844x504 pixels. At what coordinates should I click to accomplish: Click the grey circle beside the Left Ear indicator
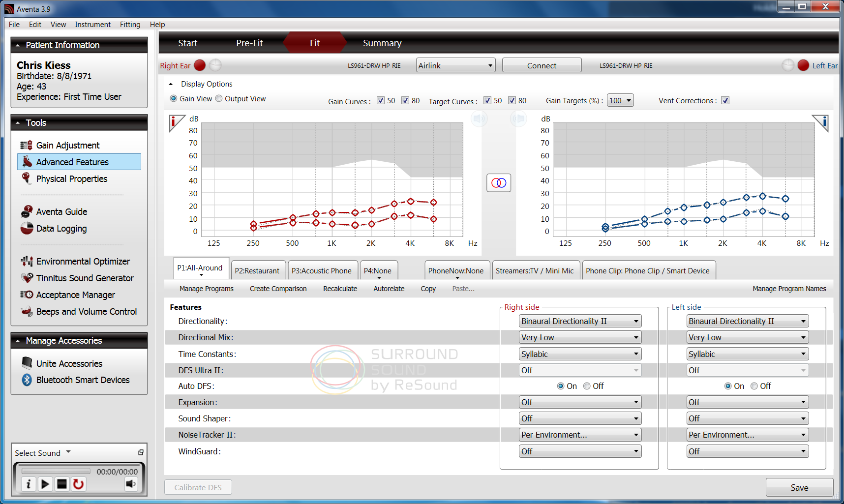[x=788, y=65]
